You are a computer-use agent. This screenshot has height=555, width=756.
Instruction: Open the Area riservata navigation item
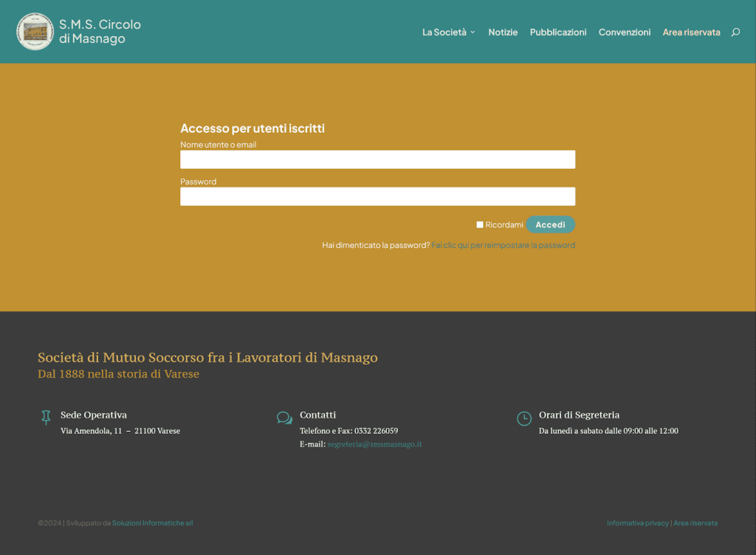[691, 32]
